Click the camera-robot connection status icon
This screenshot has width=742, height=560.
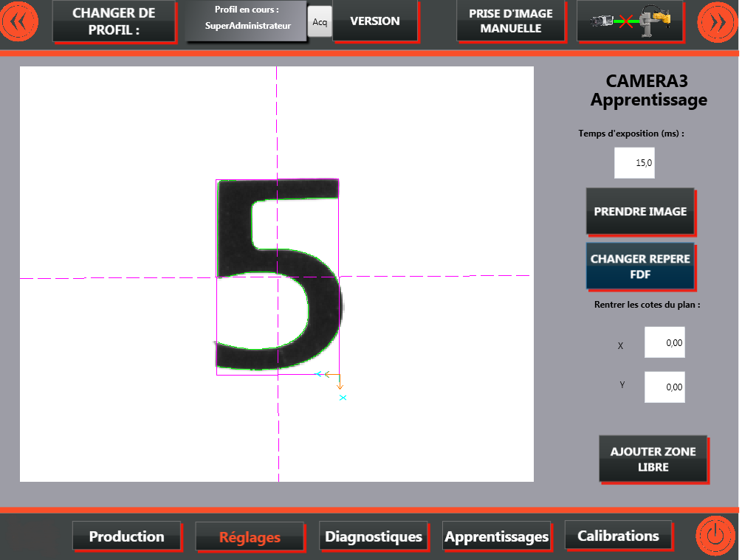click(x=630, y=21)
